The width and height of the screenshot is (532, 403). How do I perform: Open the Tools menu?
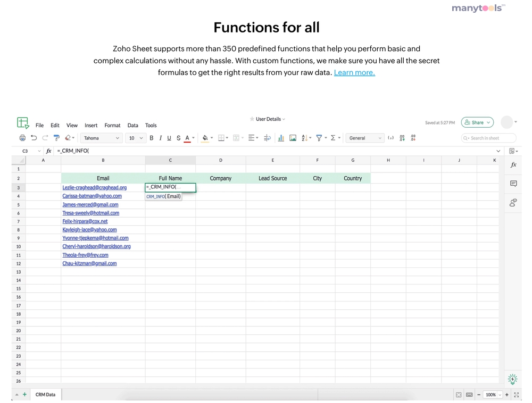[x=151, y=125]
